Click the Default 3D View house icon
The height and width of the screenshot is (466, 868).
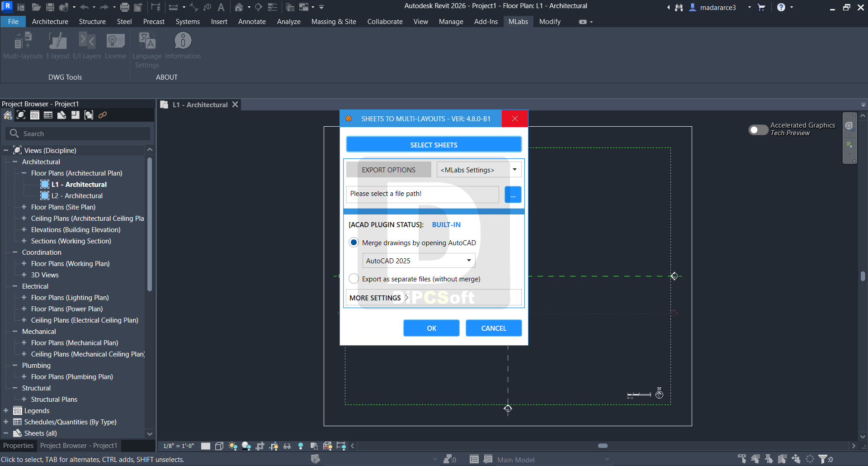click(239, 7)
